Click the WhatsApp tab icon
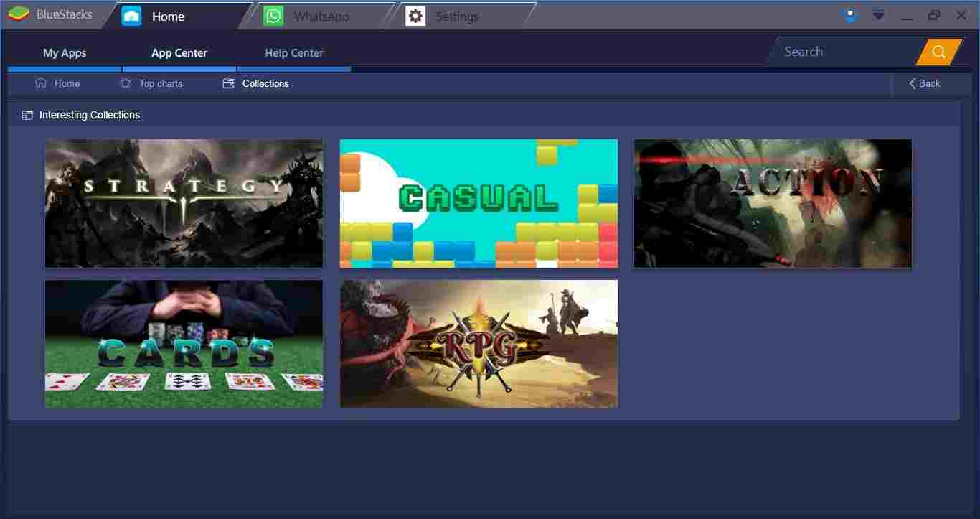The width and height of the screenshot is (980, 519). pos(273,16)
